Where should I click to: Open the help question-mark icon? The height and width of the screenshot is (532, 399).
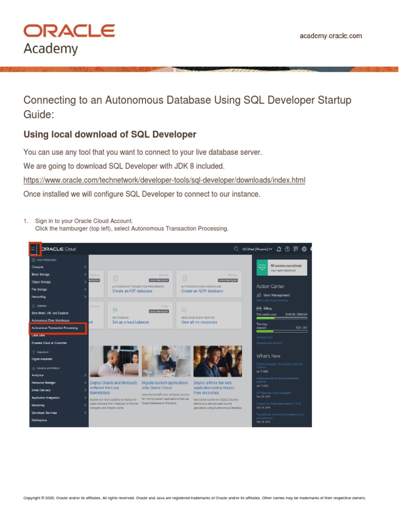click(x=287, y=249)
